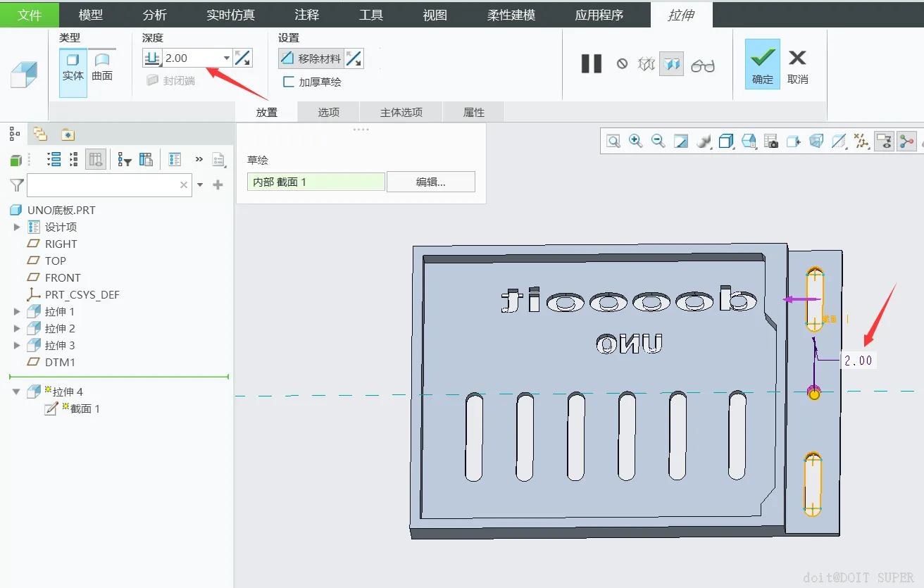924x588 pixels.
Task: Open the datum display filters icon
Action: (x=861, y=142)
